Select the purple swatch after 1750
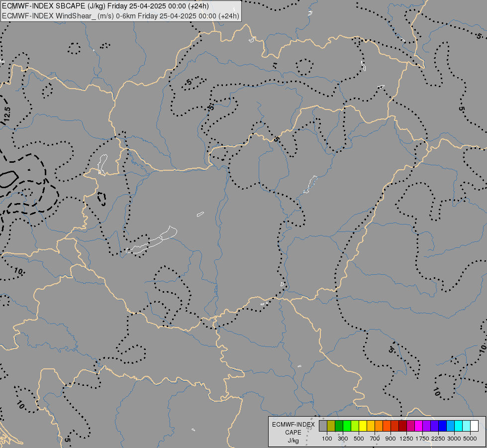The image size is (487, 448). [x=426, y=426]
